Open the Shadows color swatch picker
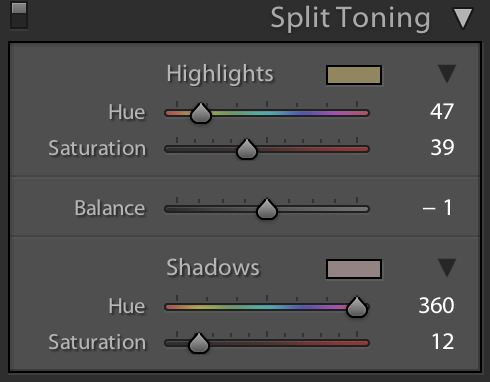The image size is (490, 382). click(x=354, y=269)
